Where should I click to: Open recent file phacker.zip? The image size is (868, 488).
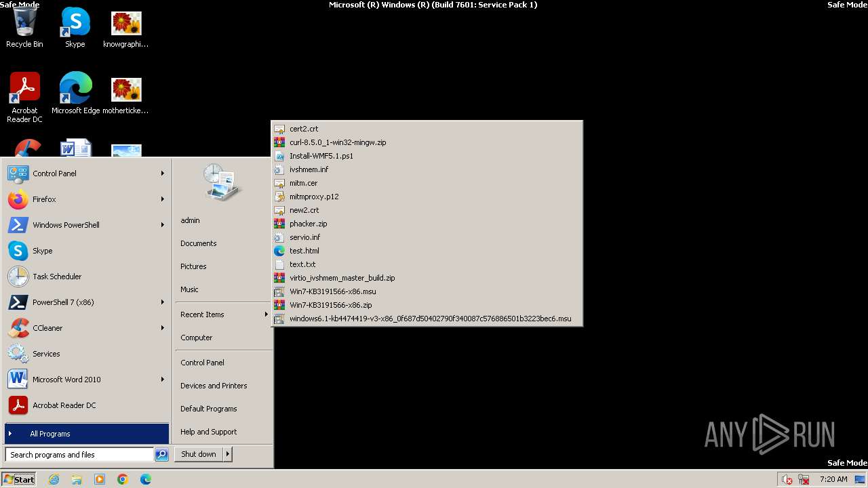[427, 224]
